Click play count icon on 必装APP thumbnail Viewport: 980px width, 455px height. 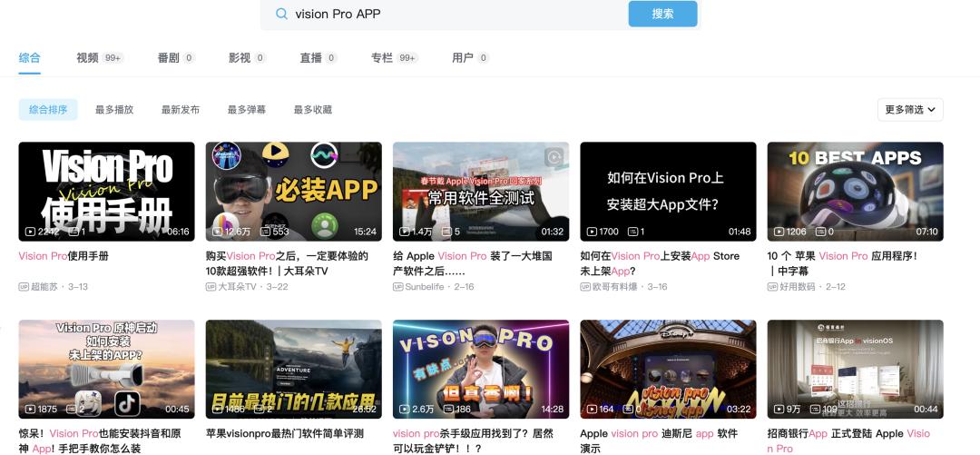[218, 232]
